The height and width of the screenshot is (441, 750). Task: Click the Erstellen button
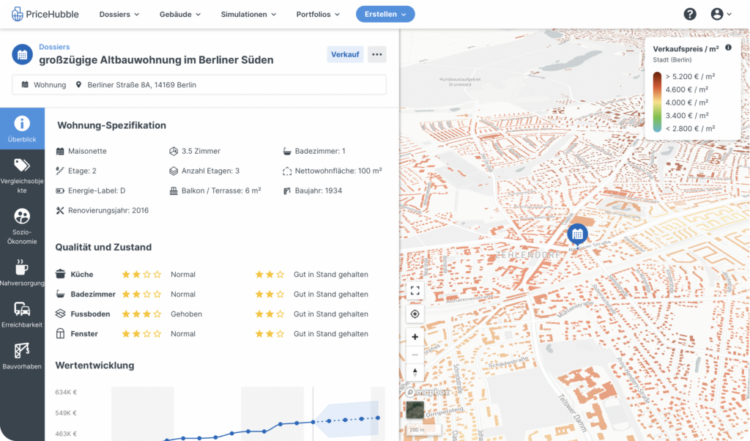point(385,15)
